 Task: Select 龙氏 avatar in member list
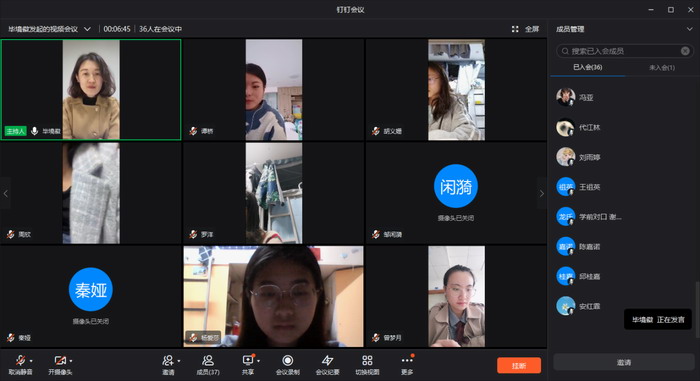click(566, 217)
